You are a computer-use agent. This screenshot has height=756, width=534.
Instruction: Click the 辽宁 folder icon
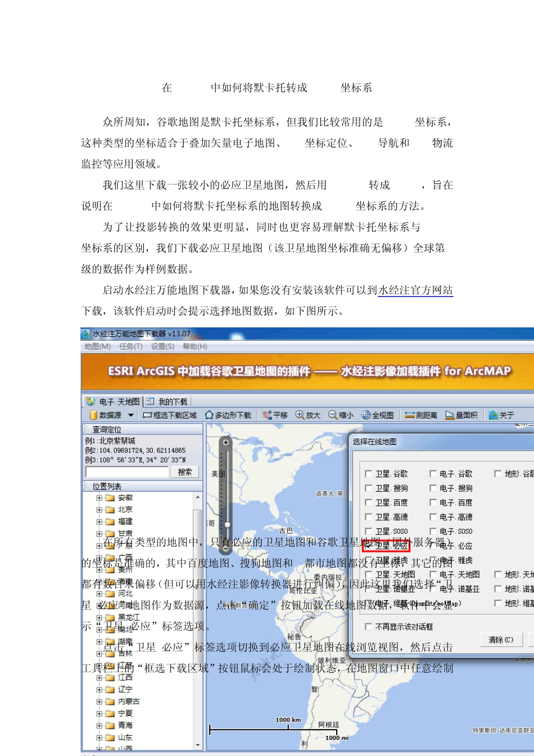tap(110, 689)
